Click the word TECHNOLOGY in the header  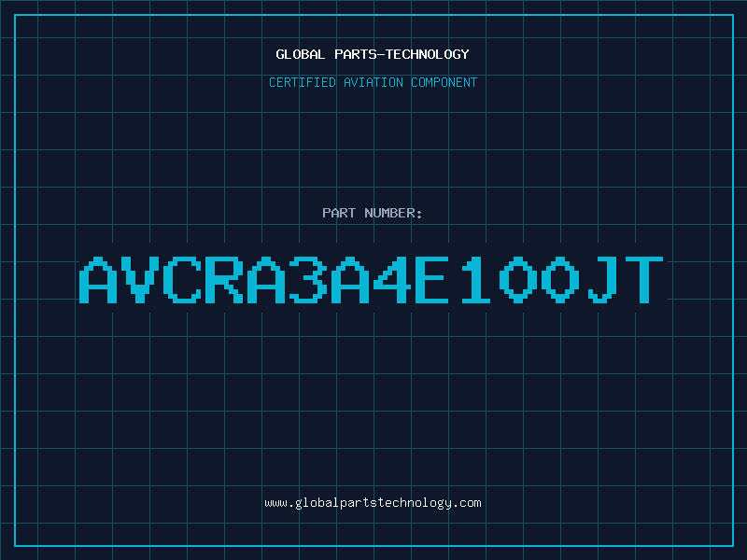(x=427, y=54)
